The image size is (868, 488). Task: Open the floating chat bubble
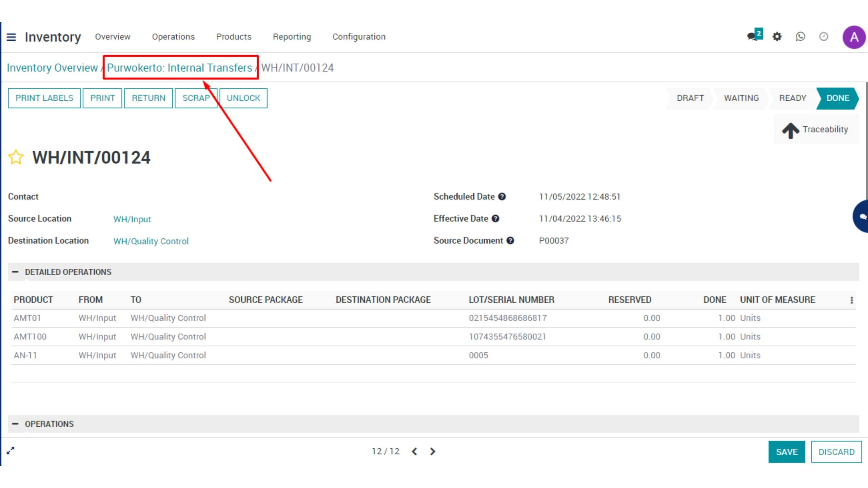tap(861, 216)
